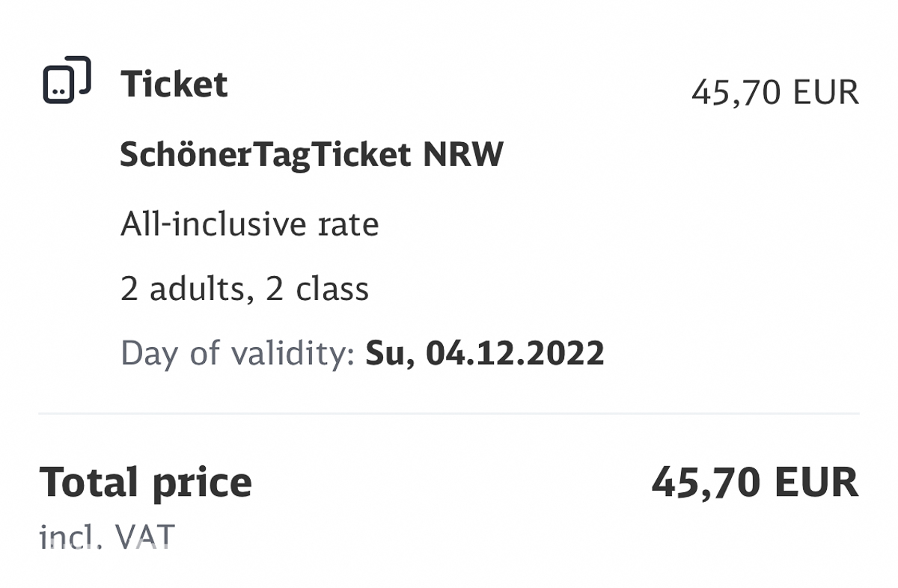Select the Ticket heading
Viewport: 898px width, 588px height.
174,84
